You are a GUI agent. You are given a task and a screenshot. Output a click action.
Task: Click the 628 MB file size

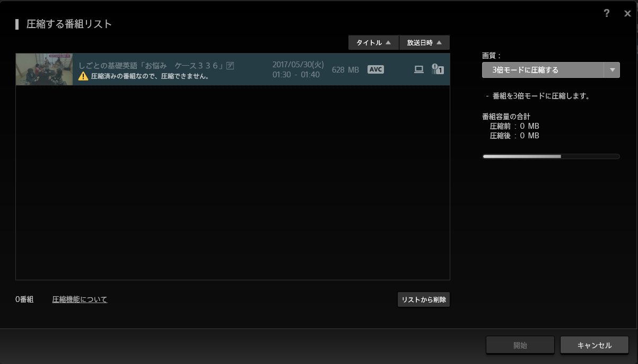tap(345, 70)
